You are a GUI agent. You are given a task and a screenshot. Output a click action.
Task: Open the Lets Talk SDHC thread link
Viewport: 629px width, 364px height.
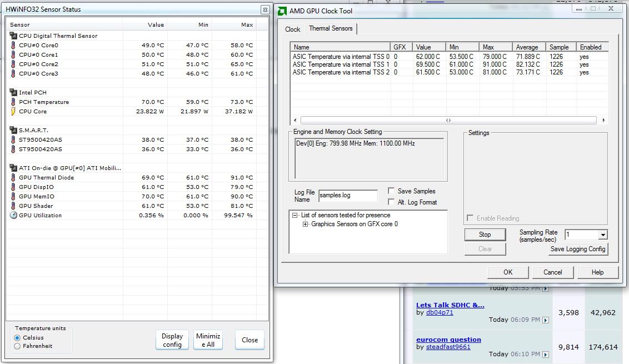450,305
